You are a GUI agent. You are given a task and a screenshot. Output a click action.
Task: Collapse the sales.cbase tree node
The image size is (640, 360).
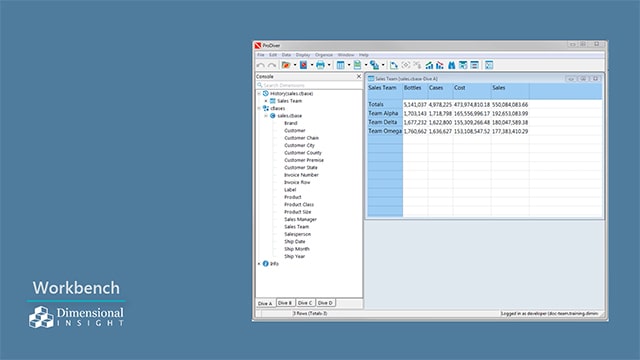click(266, 116)
